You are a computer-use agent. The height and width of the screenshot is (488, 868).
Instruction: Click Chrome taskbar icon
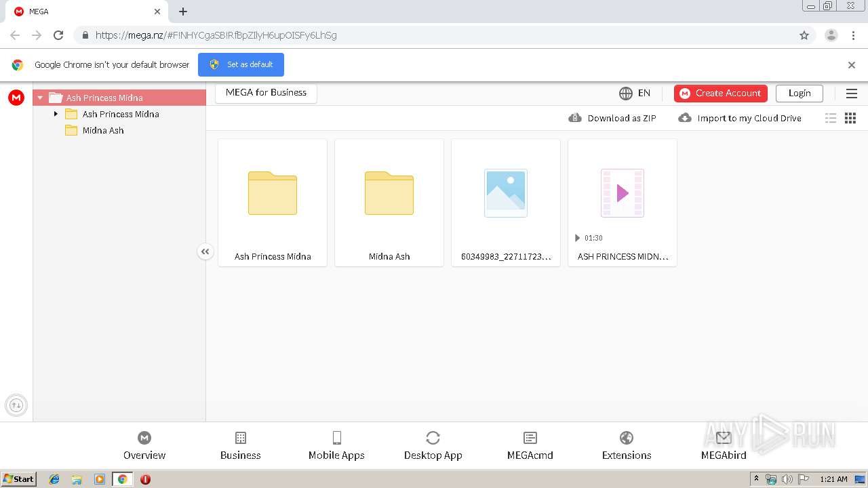(x=122, y=479)
